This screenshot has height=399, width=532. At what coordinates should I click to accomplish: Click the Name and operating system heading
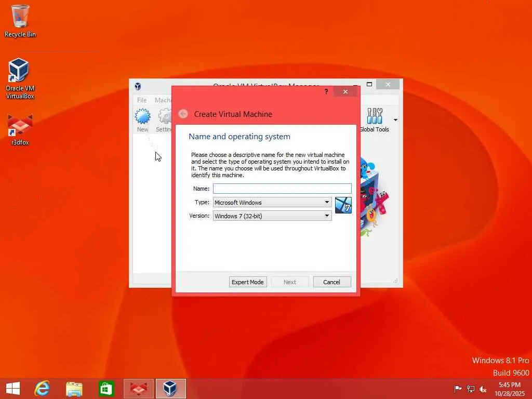click(x=240, y=137)
